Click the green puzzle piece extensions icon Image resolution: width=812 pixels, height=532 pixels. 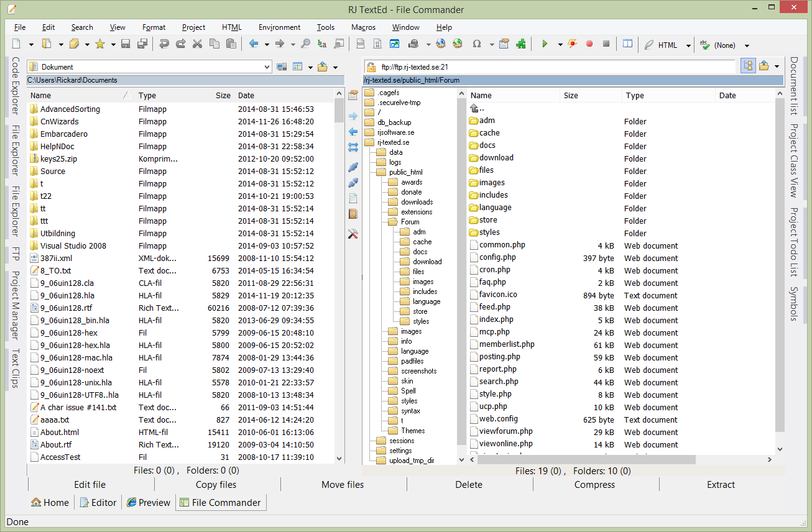520,44
